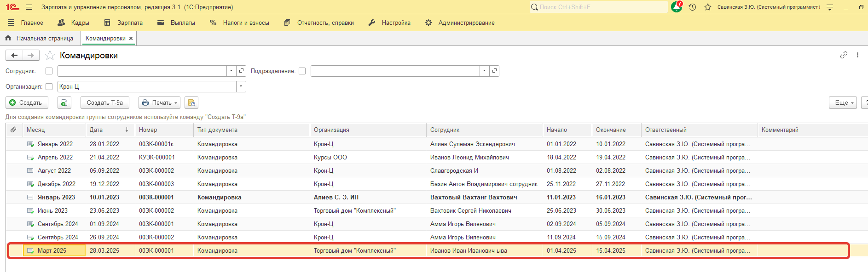The image size is (868, 272).
Task: Open favorites star in title bar
Action: pos(708,7)
